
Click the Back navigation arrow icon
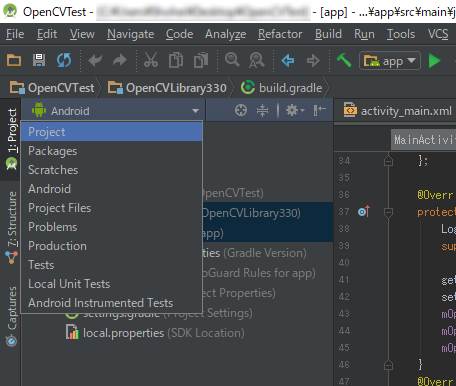288,61
